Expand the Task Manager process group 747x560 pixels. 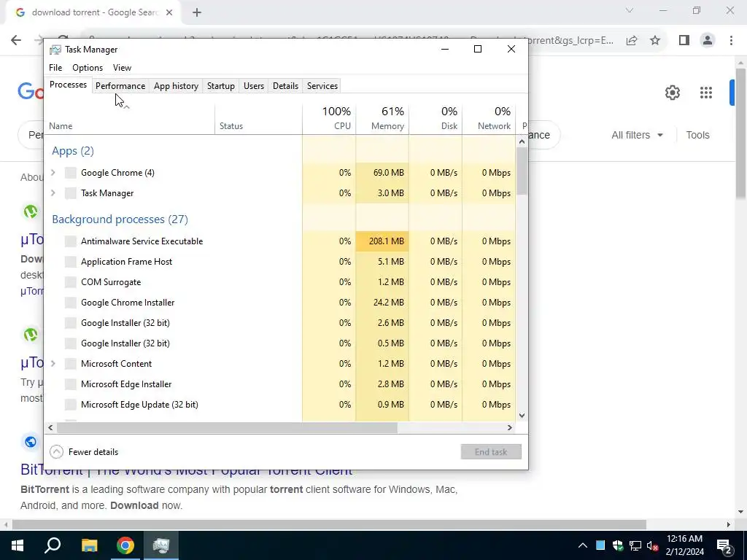[53, 193]
